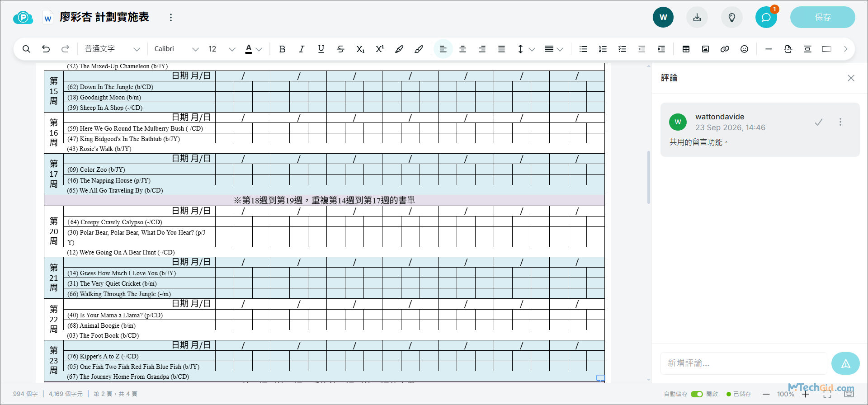
Task: Expand line spacing options arrow
Action: point(532,49)
